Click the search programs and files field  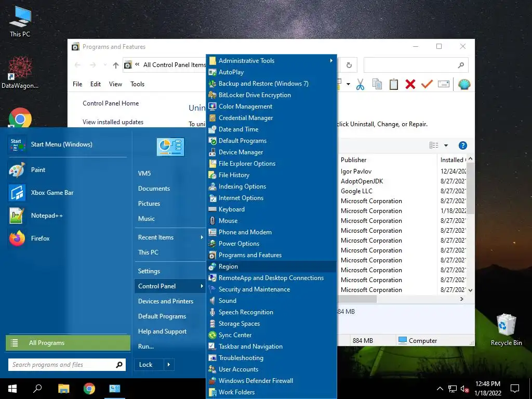(x=67, y=365)
